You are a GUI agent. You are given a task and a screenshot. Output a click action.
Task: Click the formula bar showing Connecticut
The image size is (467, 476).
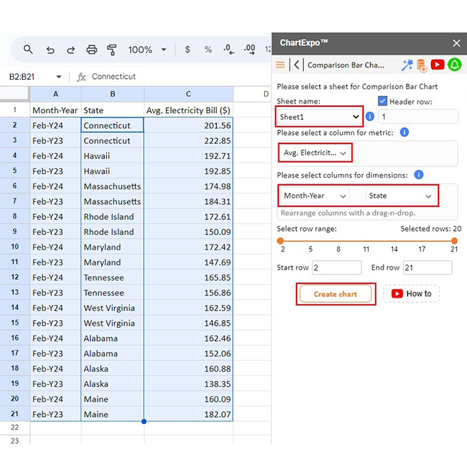[x=114, y=76]
